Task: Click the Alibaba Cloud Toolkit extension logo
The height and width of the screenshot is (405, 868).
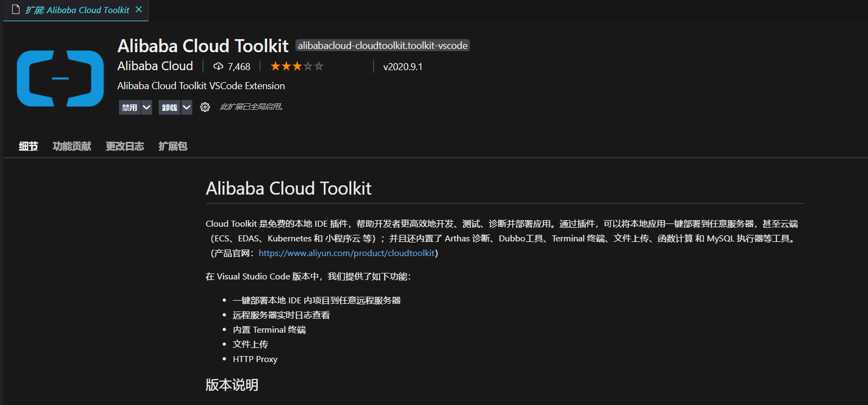Action: (60, 78)
